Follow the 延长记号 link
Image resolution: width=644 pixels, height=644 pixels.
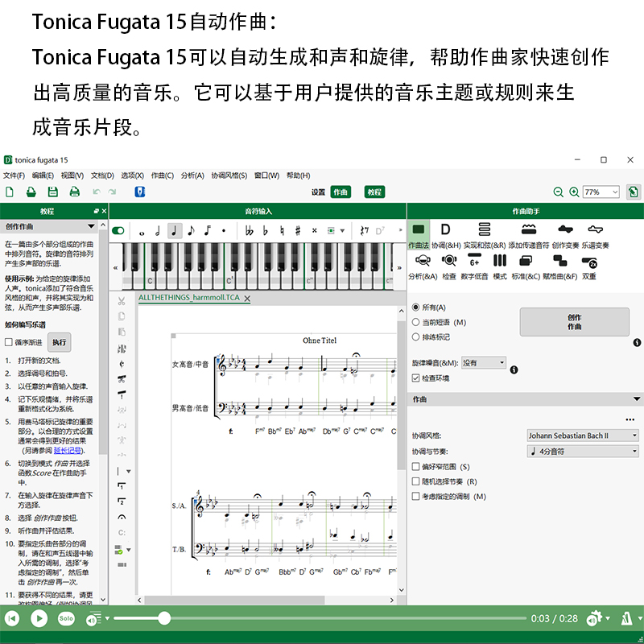pyautogui.click(x=68, y=451)
